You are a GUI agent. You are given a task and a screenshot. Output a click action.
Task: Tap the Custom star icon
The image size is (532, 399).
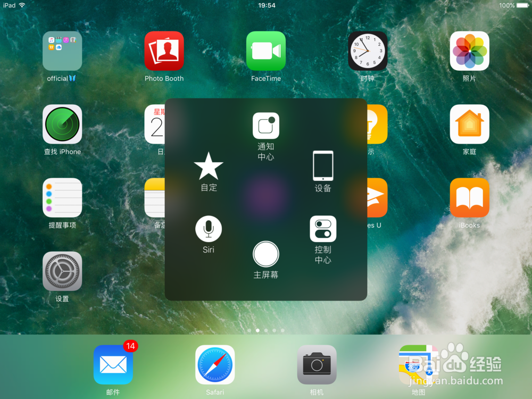[x=209, y=166]
